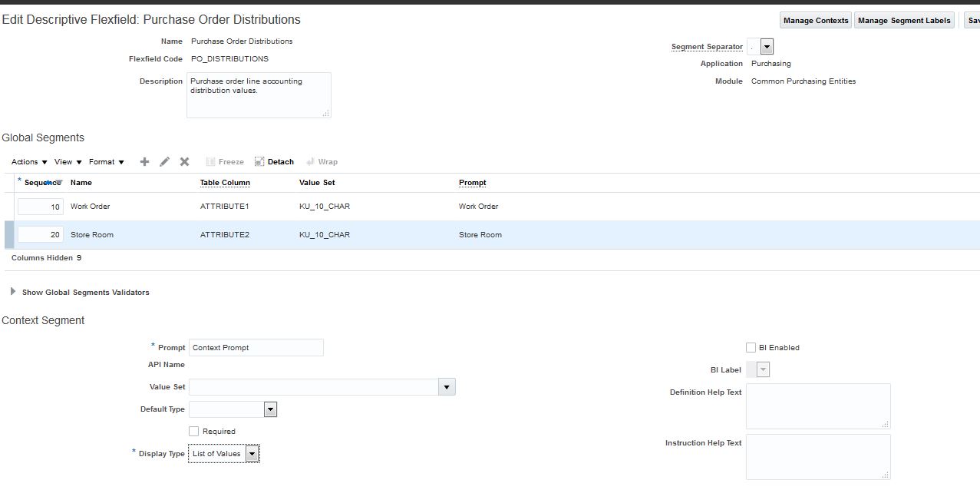Viewport: 980px width, 490px height.
Task: Open the View menu
Action: click(x=68, y=161)
